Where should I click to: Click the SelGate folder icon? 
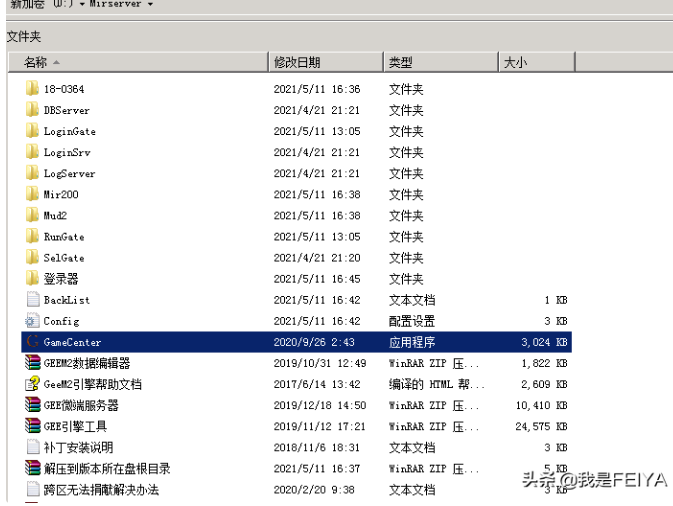pyautogui.click(x=32, y=257)
